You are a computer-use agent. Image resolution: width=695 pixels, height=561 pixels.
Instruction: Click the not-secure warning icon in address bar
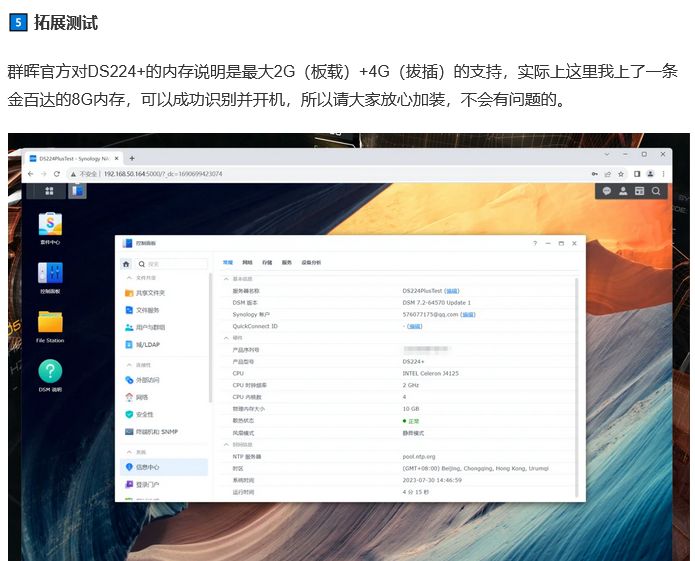[x=74, y=174]
